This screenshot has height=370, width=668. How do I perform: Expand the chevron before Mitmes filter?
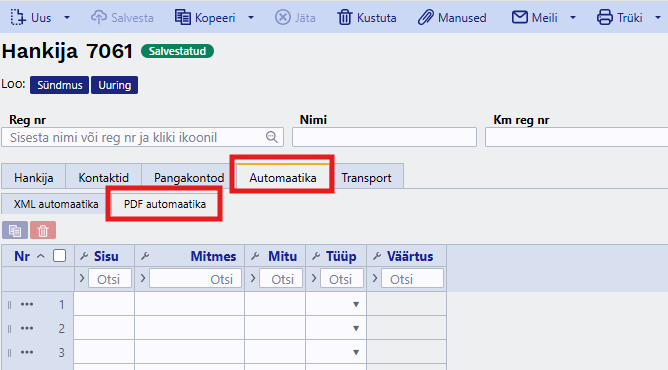click(143, 278)
